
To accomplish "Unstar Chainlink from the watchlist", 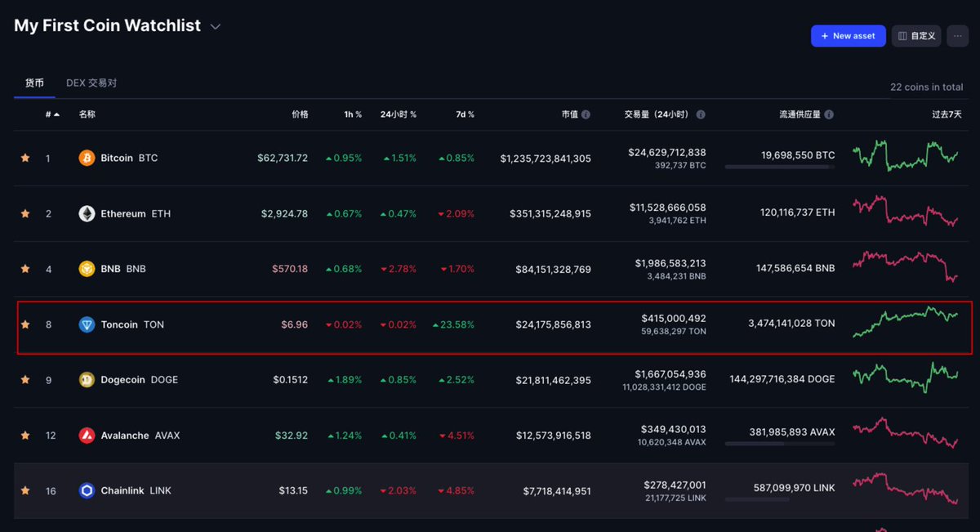I will click(25, 490).
